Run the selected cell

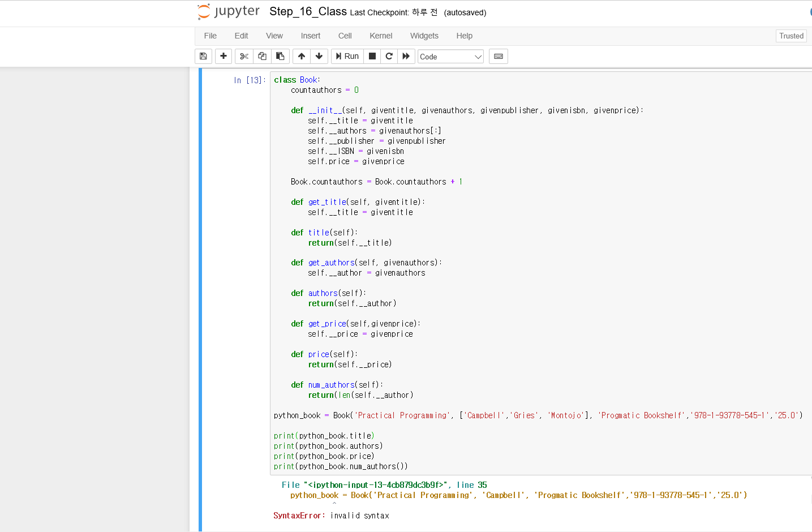(x=347, y=56)
